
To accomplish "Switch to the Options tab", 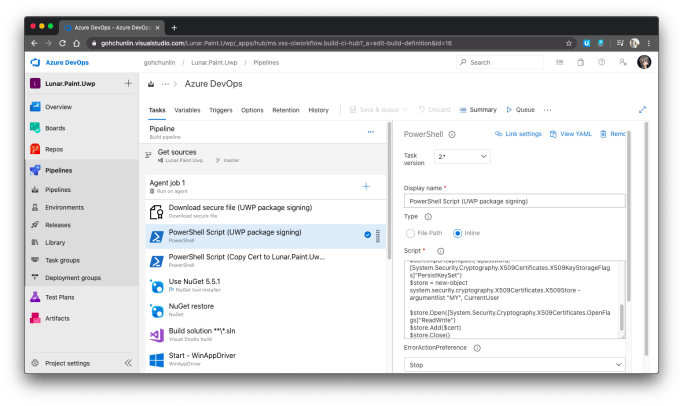I will point(252,110).
